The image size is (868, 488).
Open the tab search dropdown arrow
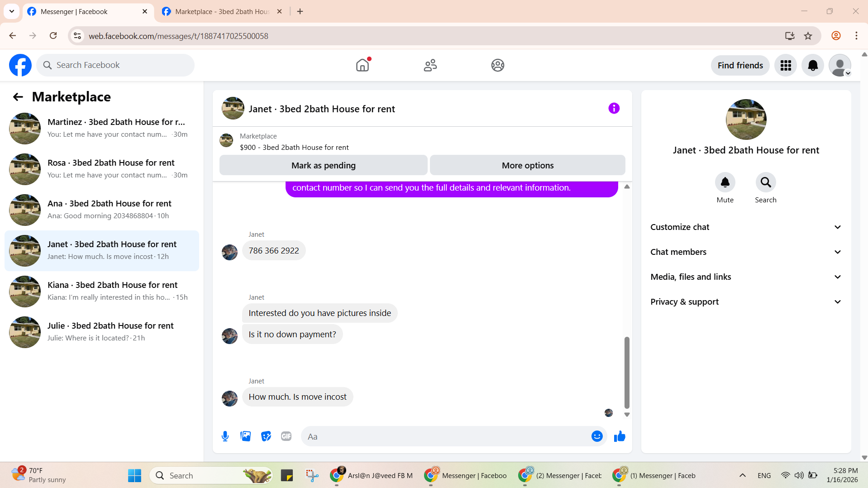point(12,11)
